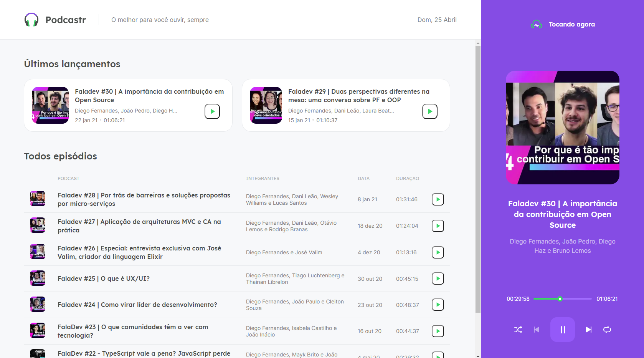Click the scrollbar down arrow
The width and height of the screenshot is (644, 358).
478,356
